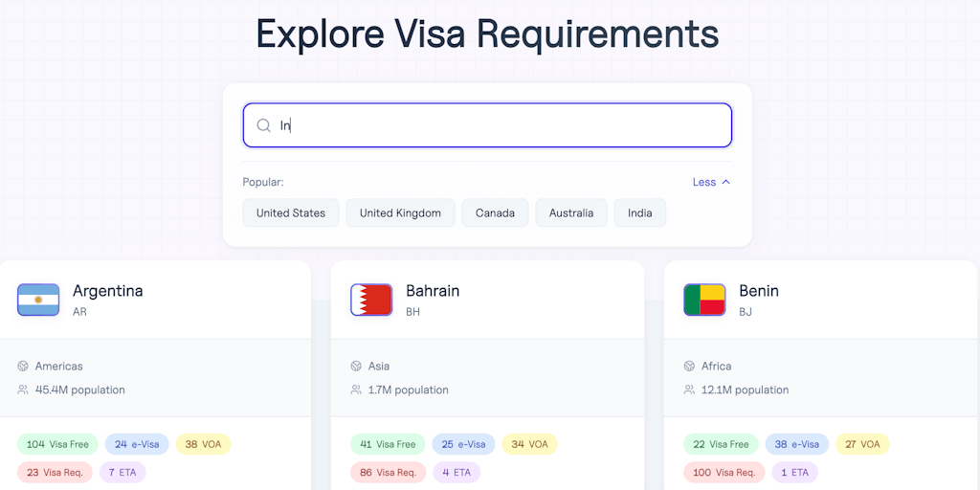
Task: Click Bahrain's 34 VOA badge
Action: tap(529, 444)
